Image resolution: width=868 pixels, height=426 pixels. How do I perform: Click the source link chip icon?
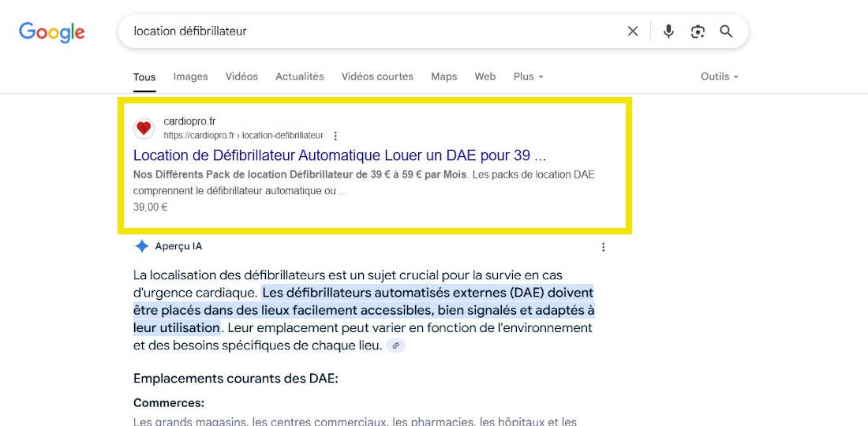395,346
